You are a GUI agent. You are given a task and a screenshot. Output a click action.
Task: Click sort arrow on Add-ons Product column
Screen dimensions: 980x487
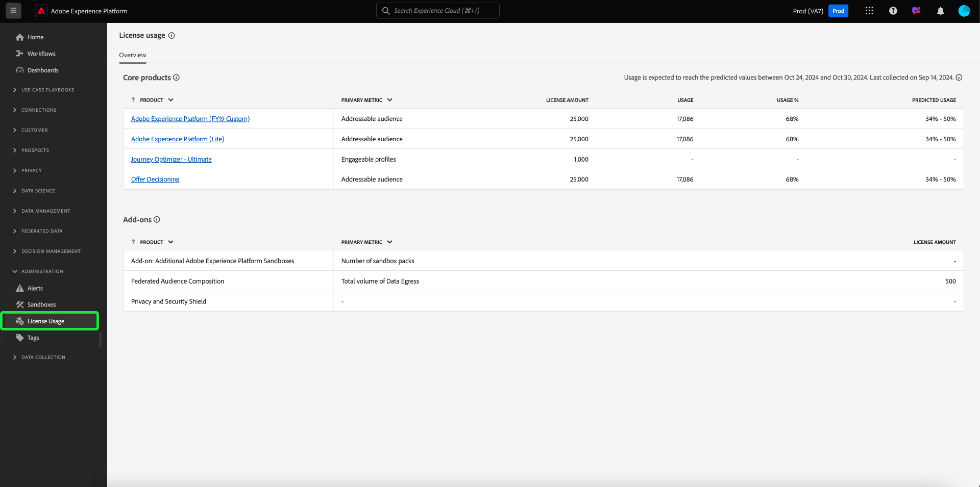pos(133,242)
